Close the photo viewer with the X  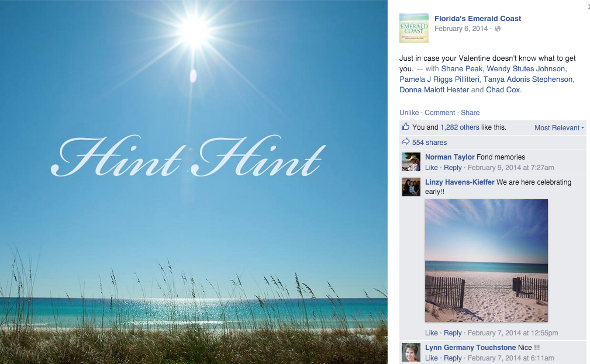(588, 6)
